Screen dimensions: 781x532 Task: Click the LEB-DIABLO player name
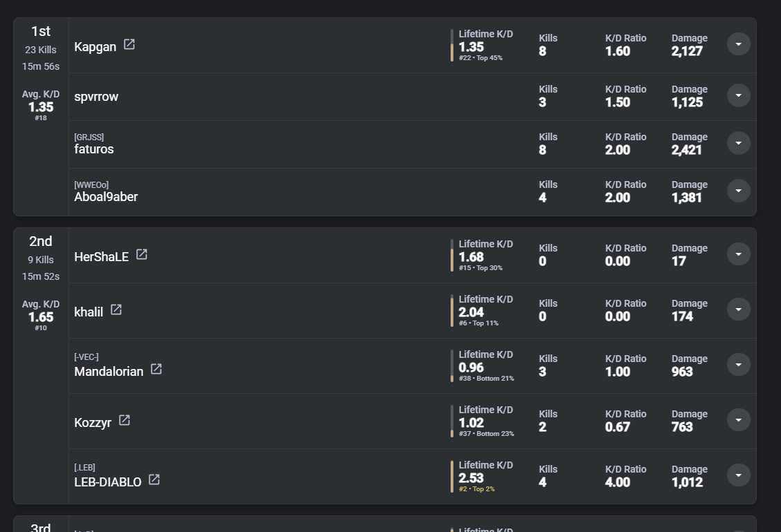(x=108, y=482)
